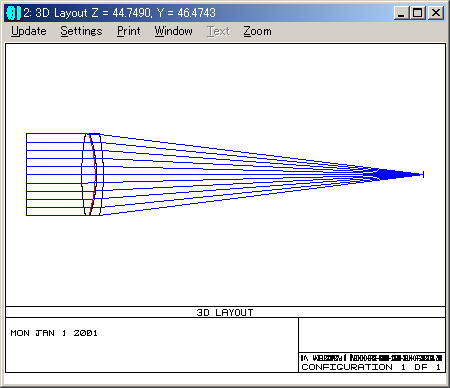Click the 3D LAYOUT title label
450x388 pixels.
[225, 313]
